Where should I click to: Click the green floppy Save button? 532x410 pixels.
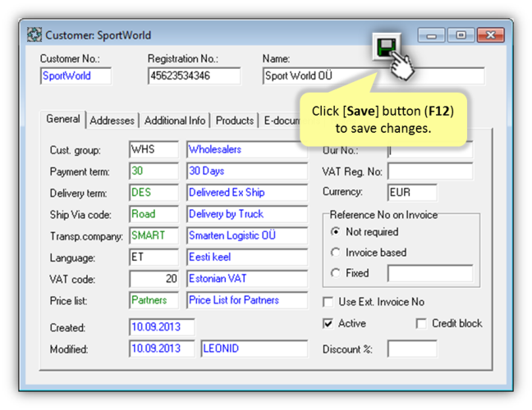[387, 47]
